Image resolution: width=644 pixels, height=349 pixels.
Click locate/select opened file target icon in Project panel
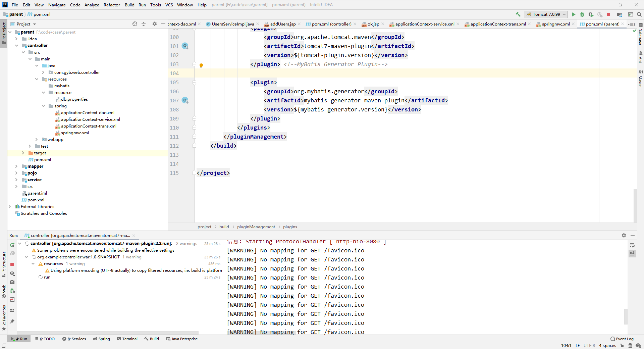pyautogui.click(x=135, y=24)
